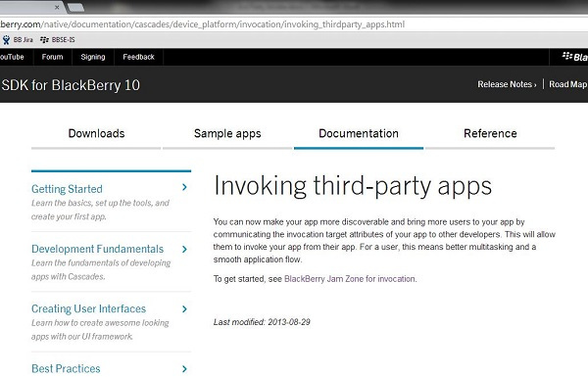The width and height of the screenshot is (588, 377).
Task: Close the current browser tab
Action: 57,7
